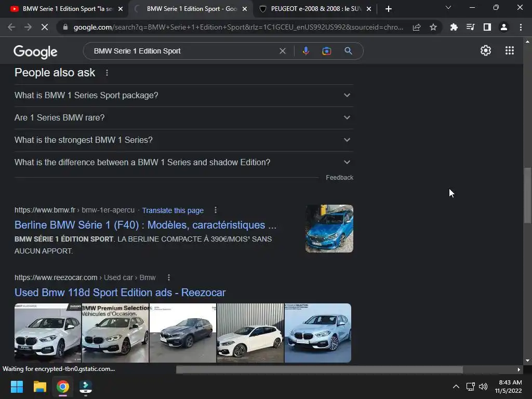This screenshot has height=399, width=532.
Task: Open more options for reezocar result
Action: (169, 277)
